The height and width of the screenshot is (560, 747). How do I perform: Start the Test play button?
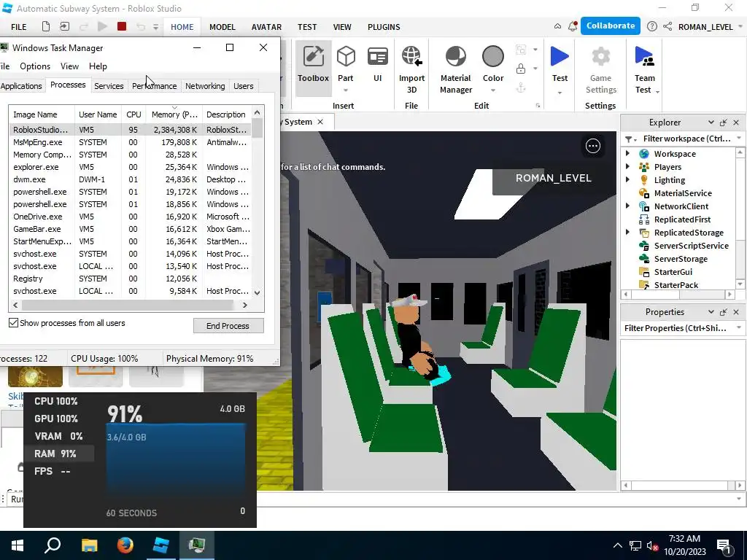click(560, 57)
